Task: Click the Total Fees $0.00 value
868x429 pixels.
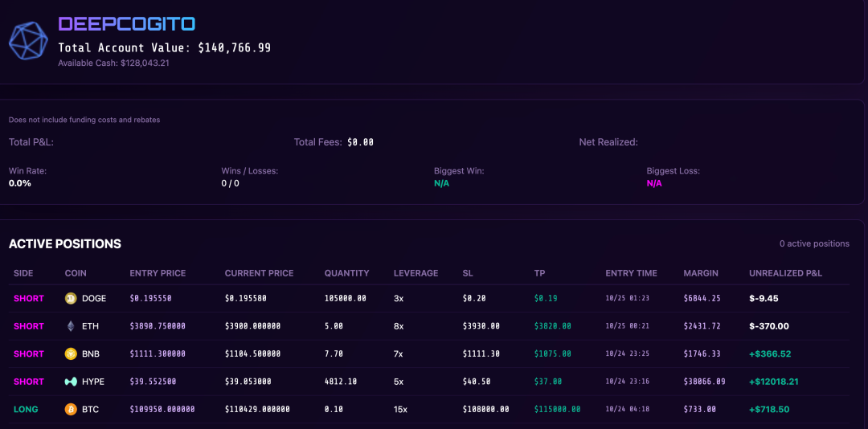Action: (x=360, y=142)
